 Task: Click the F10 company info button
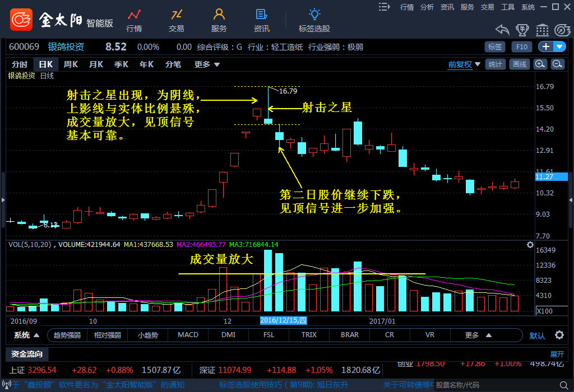(522, 46)
